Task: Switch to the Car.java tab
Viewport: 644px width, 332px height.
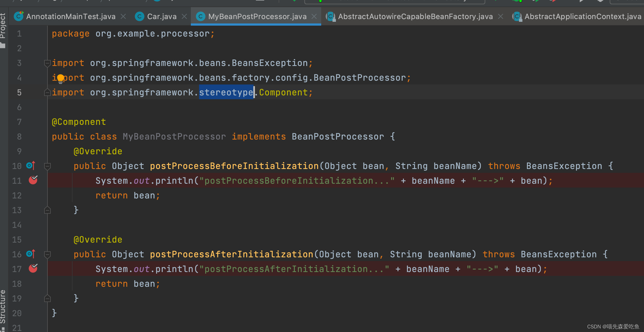Action: [x=161, y=17]
